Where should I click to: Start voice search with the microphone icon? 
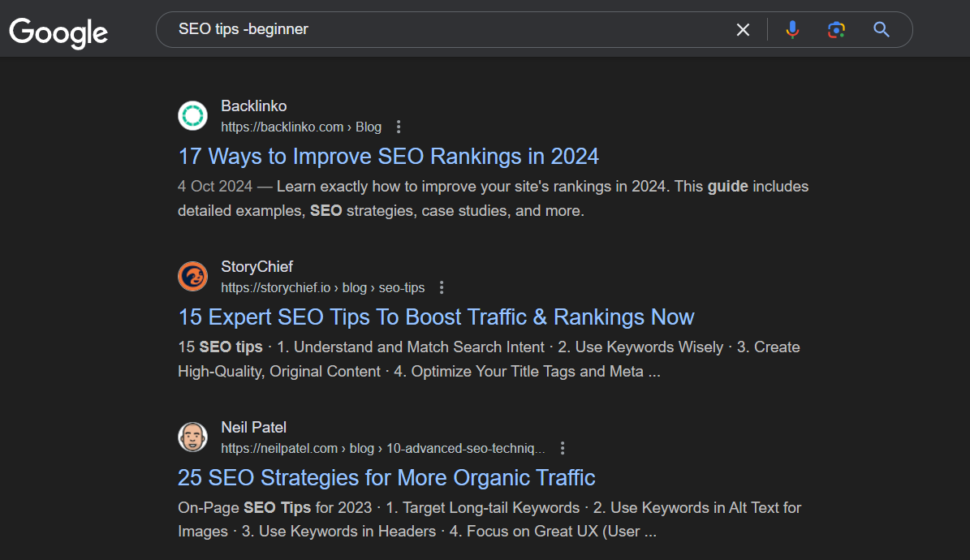coord(792,30)
